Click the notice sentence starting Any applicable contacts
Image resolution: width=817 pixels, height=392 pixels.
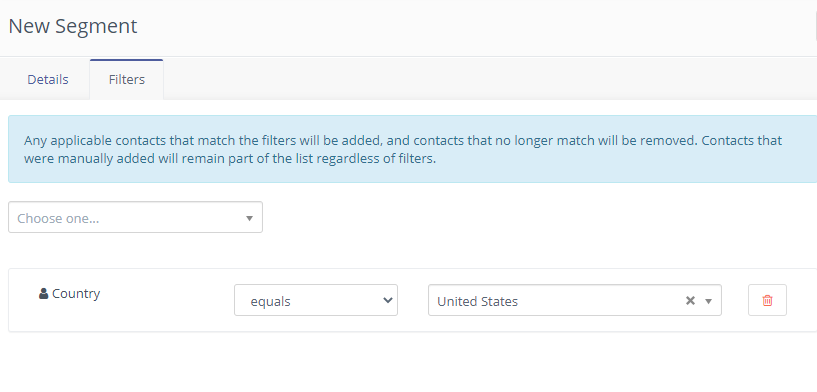pyautogui.click(x=403, y=140)
